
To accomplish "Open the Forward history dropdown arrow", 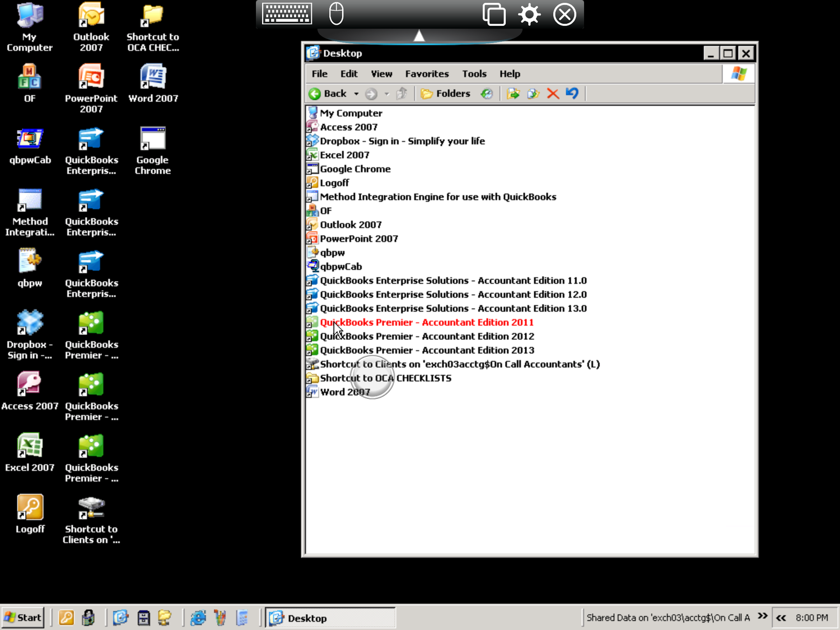I will click(x=386, y=94).
